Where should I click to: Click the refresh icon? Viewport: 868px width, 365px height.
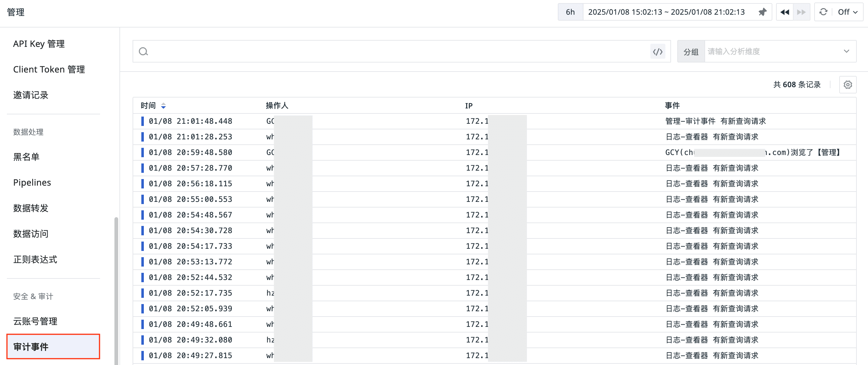coord(823,12)
